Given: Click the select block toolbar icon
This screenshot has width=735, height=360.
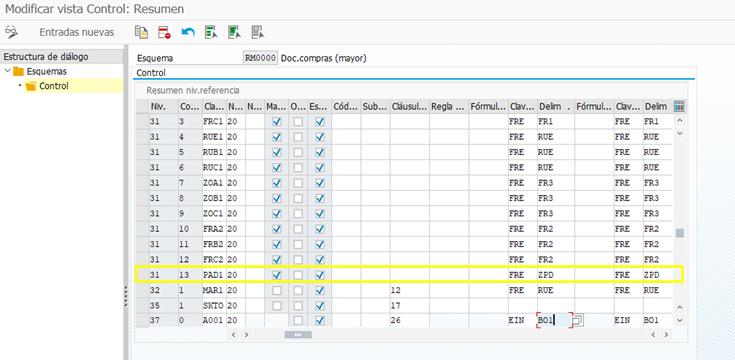Looking at the screenshot, I should 234,32.
